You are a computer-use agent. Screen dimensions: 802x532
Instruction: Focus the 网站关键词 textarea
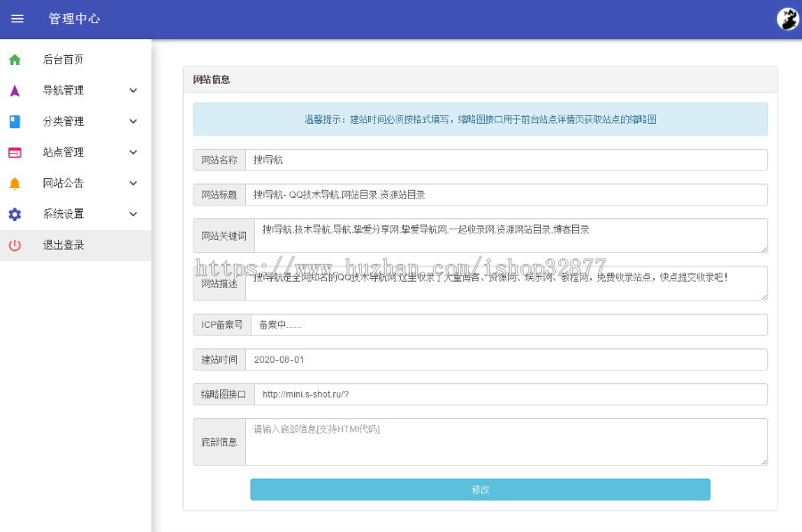(511, 236)
